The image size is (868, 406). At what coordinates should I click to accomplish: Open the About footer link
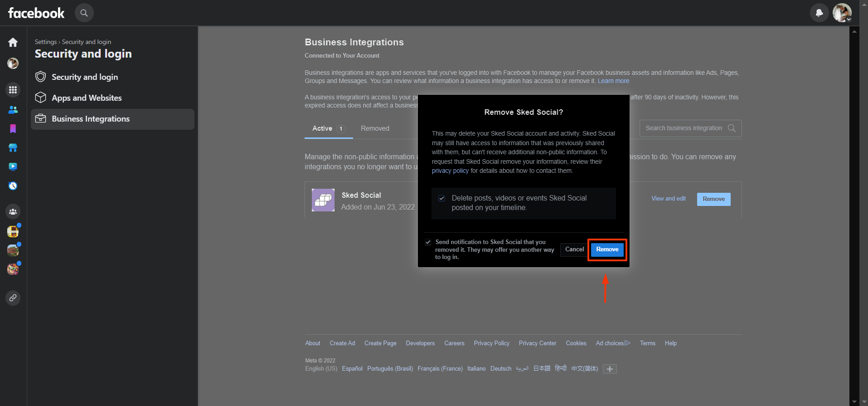point(313,343)
